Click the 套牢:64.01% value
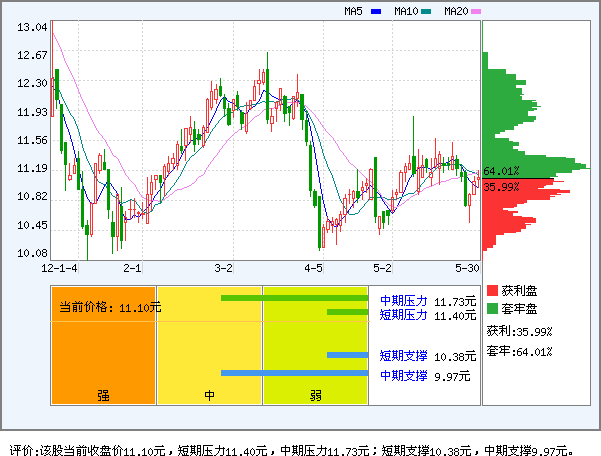This screenshot has height=456, width=601. 519,351
